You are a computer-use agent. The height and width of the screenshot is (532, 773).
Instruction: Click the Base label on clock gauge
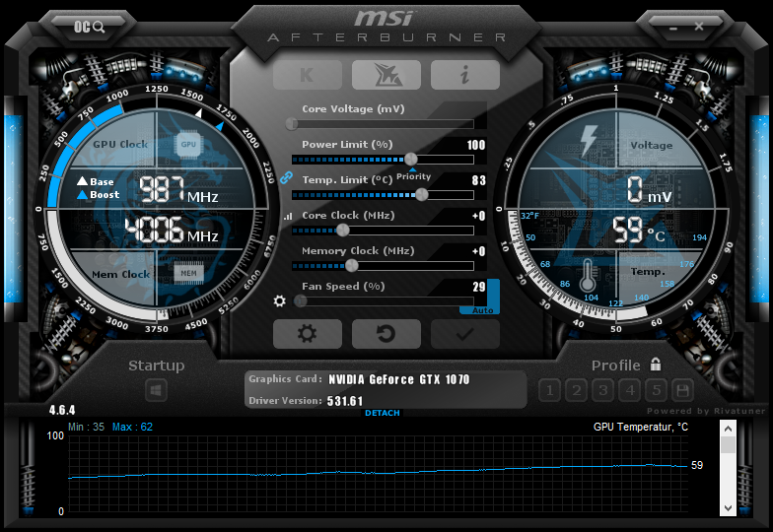(96, 181)
